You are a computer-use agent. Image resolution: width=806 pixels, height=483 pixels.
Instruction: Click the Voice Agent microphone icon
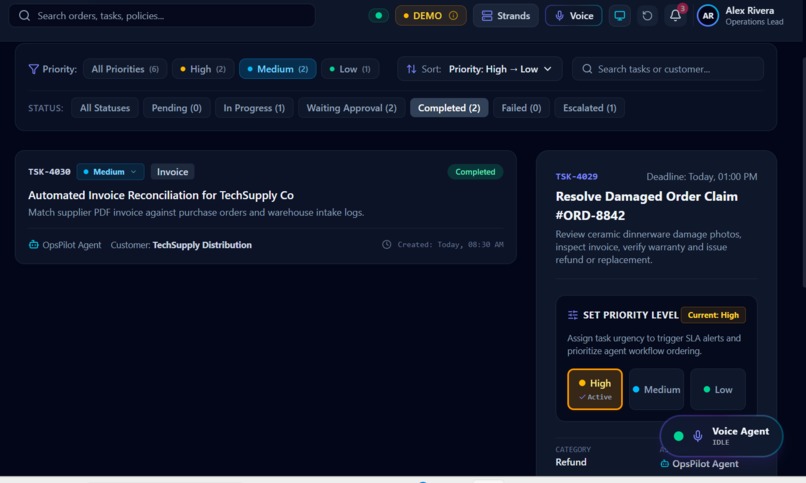pos(698,436)
